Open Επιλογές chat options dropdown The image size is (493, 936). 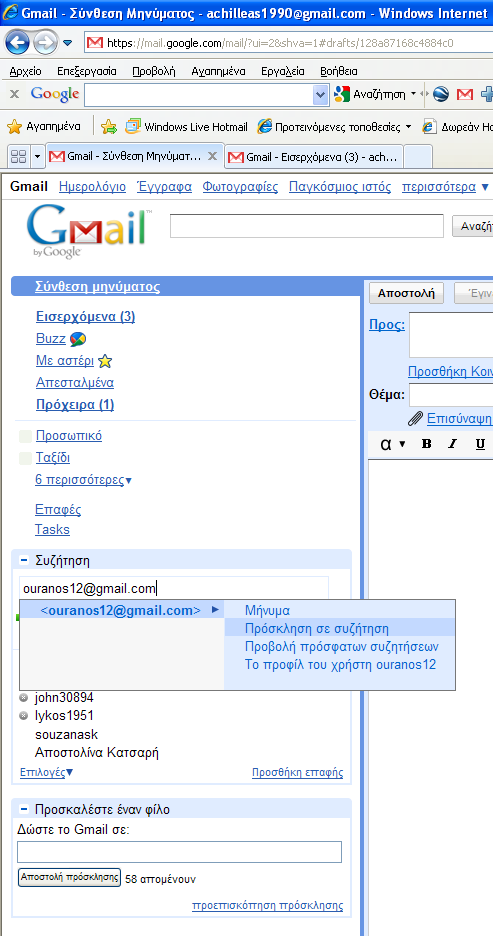pyautogui.click(x=47, y=772)
